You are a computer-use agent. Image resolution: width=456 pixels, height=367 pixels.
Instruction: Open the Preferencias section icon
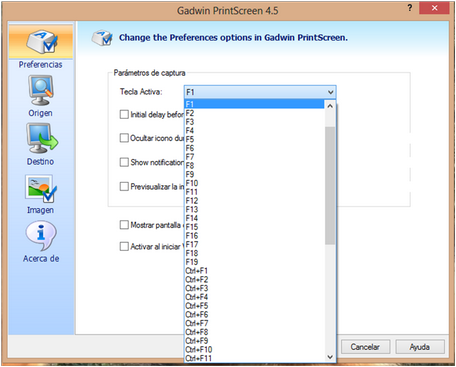coord(42,42)
